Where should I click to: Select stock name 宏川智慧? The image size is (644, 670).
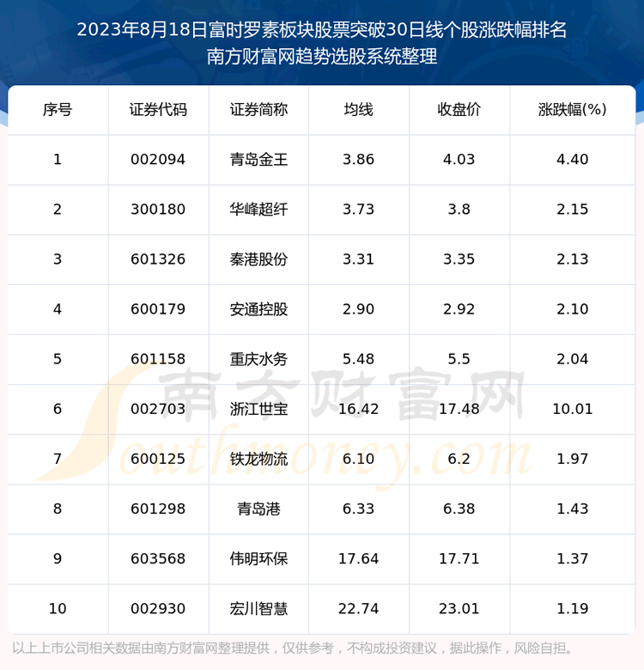pos(258,609)
